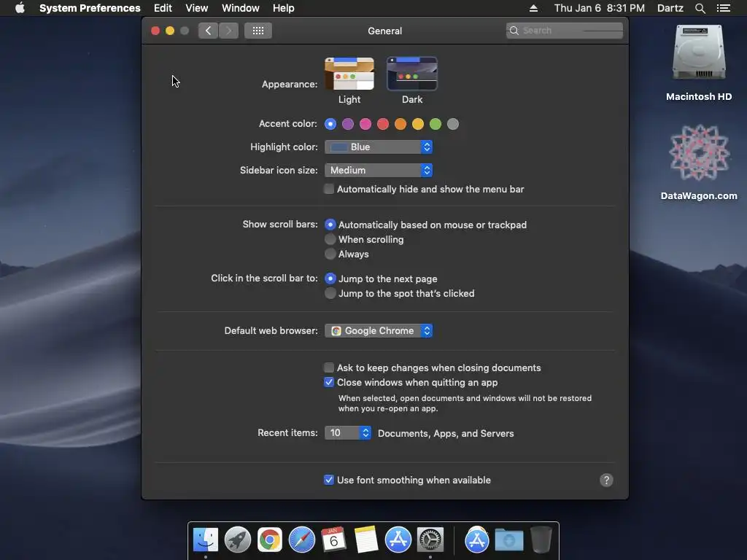The image size is (747, 560).
Task: Open the View menu
Action: [197, 8]
